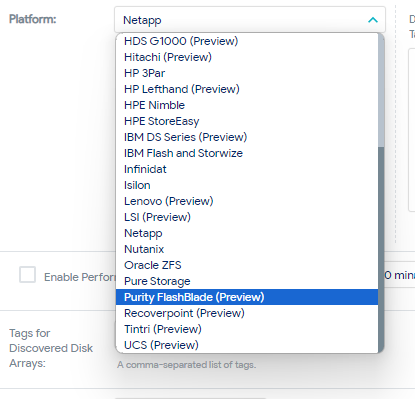This screenshot has width=415, height=399.
Task: Collapse the Platform dropdown chevron
Action: [x=373, y=20]
